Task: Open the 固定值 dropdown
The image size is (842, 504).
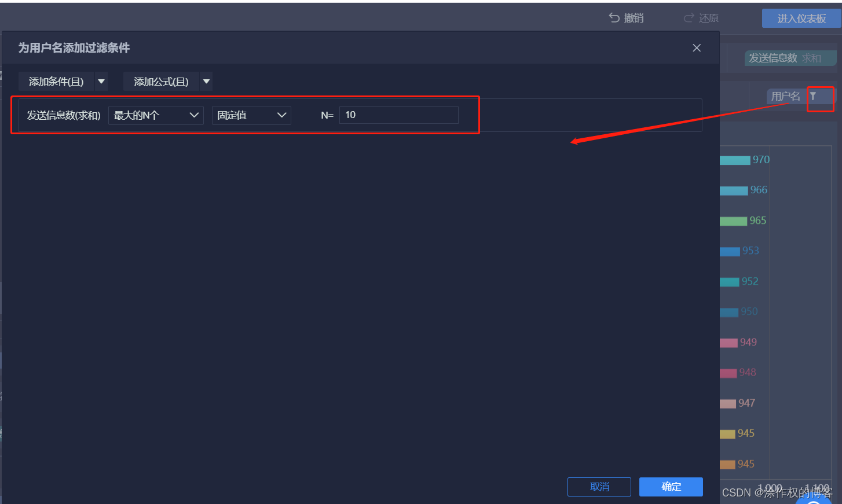Action: [251, 115]
